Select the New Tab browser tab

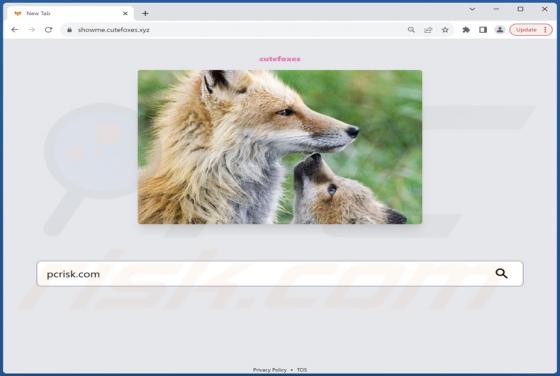click(70, 13)
